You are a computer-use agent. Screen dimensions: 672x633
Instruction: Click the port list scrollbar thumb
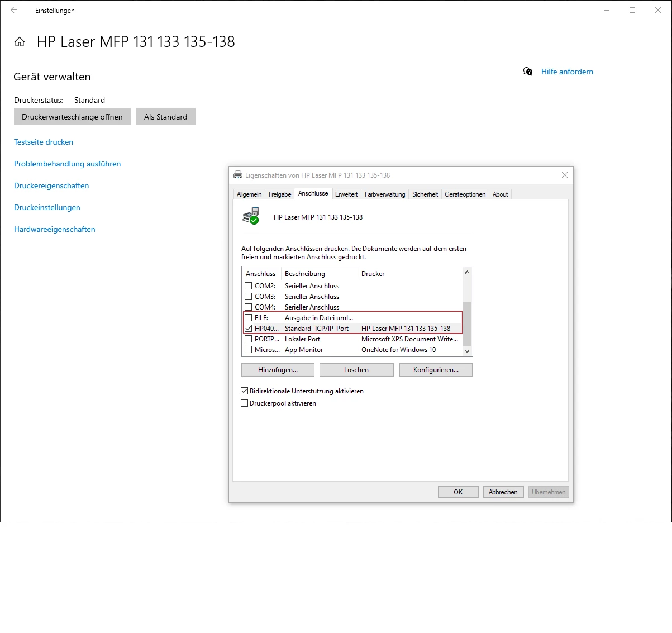click(468, 324)
